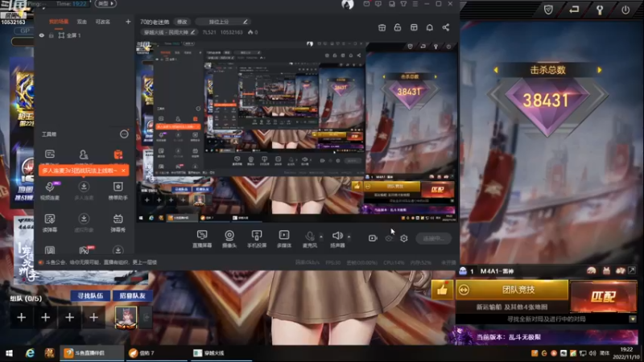The image size is (644, 362).
Task: Open the 读弹幕 read-danmaku tool
Action: coord(50,223)
